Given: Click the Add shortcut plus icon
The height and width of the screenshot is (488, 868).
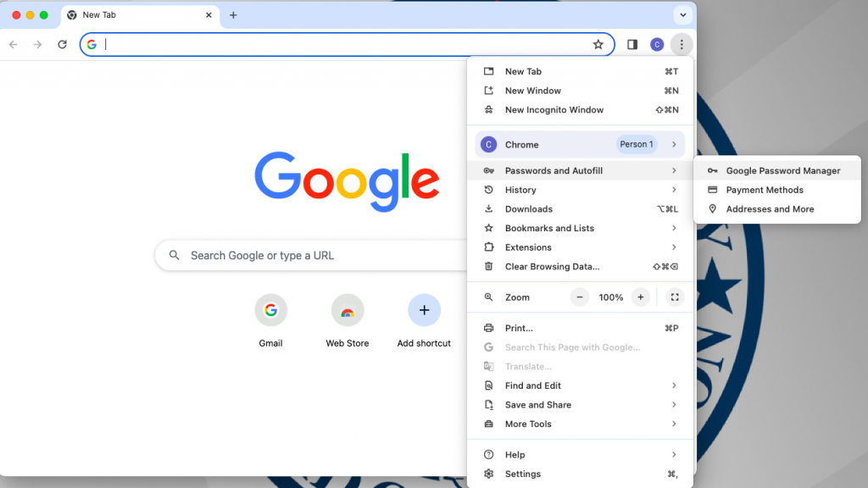Looking at the screenshot, I should pos(424,310).
